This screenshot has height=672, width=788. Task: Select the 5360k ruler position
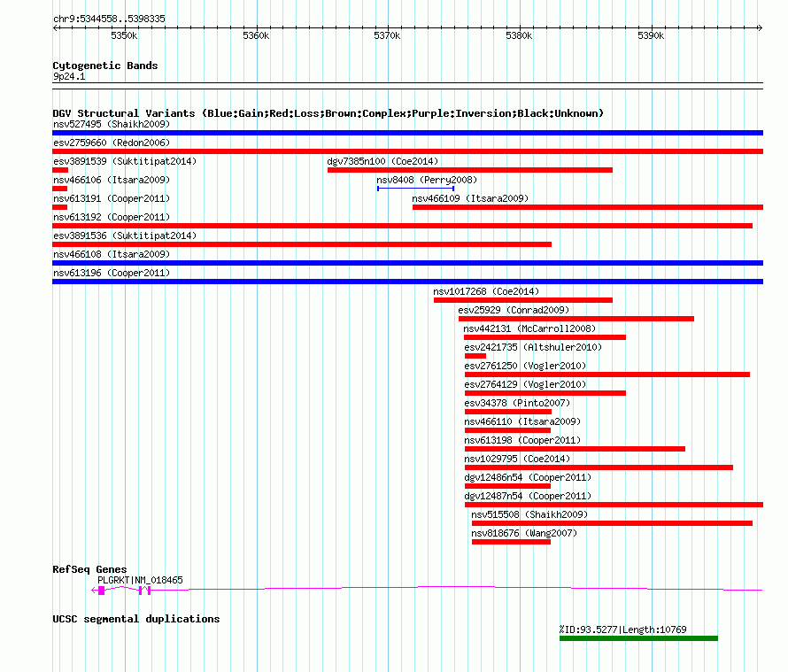(256, 35)
